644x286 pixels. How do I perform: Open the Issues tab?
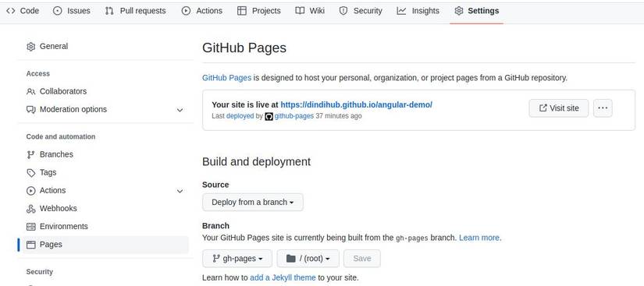coord(72,11)
